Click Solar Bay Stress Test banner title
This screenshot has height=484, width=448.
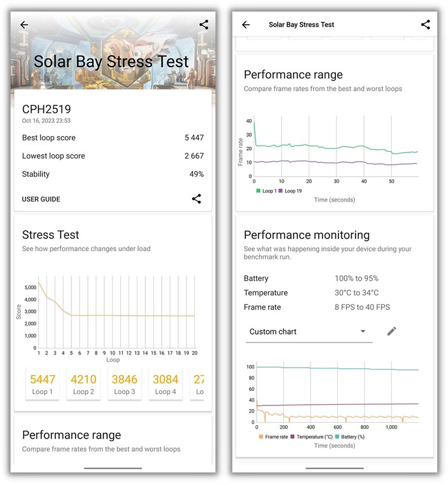[x=111, y=62]
